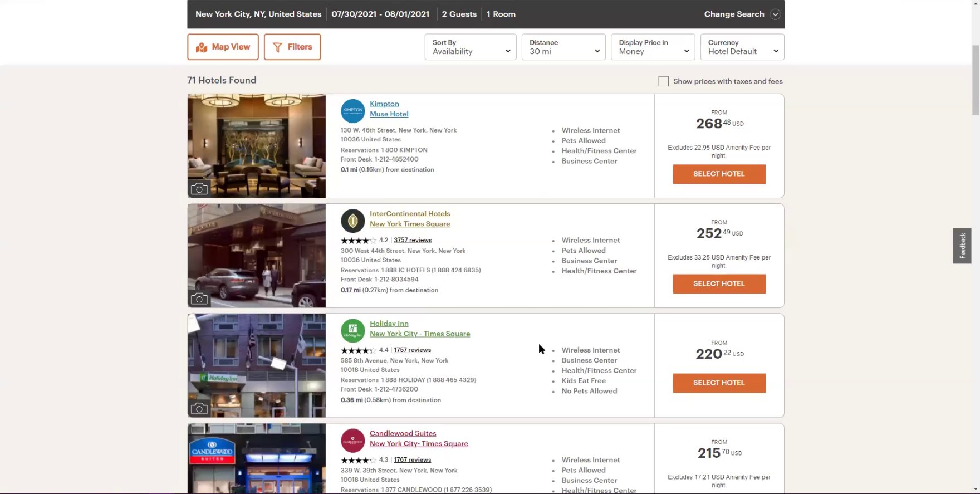The image size is (980, 494).
Task: Open the Filters panel
Action: coord(292,47)
